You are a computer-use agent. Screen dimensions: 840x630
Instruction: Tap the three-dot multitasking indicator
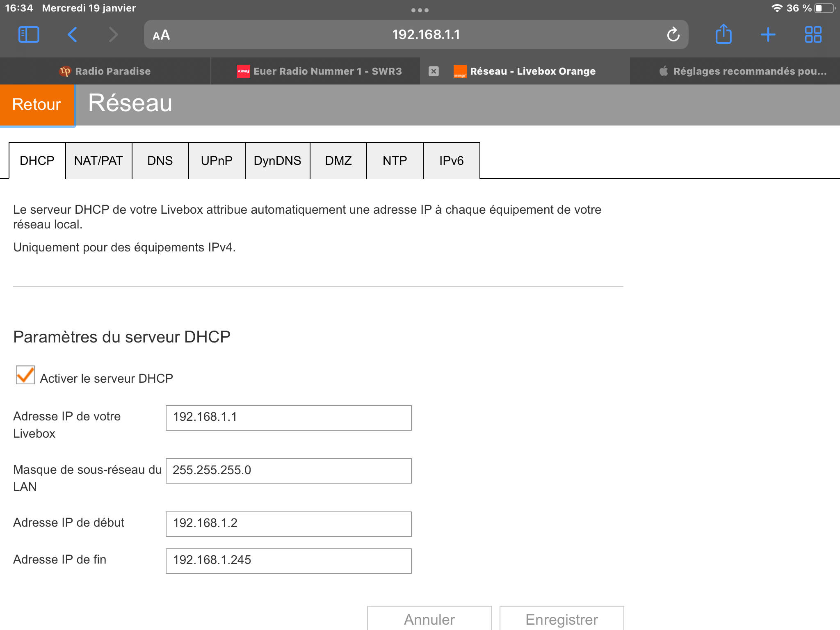[x=420, y=10]
